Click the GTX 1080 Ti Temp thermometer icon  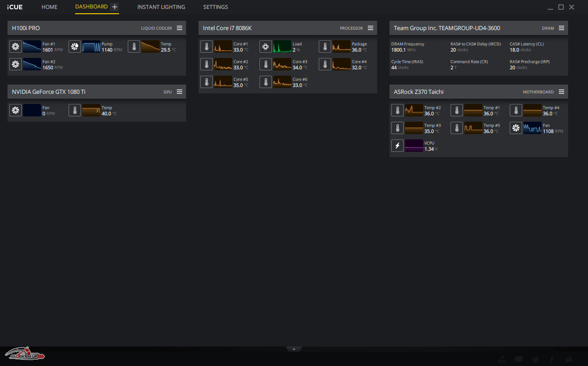click(x=75, y=110)
